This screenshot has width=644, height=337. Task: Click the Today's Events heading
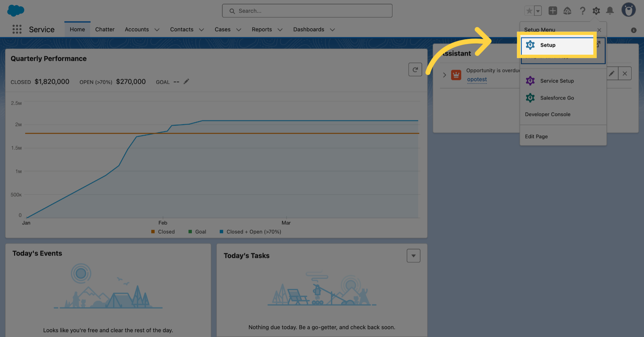(37, 254)
